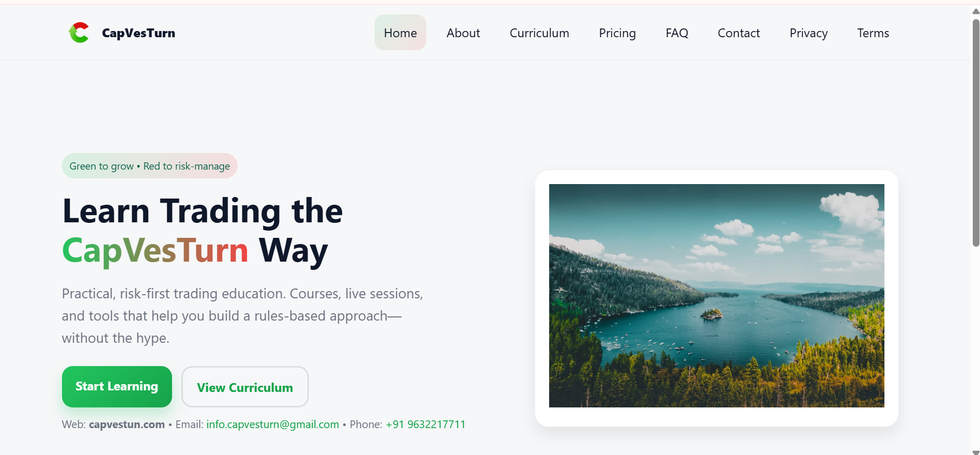Navigate to Pricing
The image size is (980, 455).
click(617, 33)
